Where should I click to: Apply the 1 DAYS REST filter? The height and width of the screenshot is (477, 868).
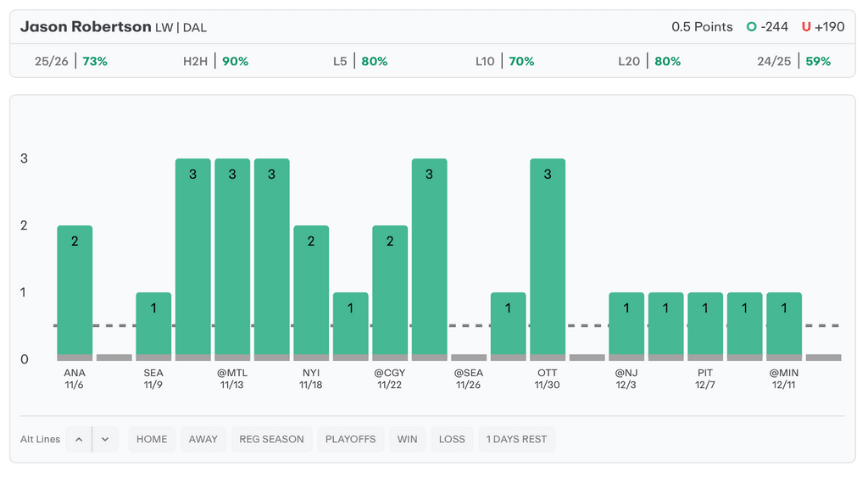[516, 439]
